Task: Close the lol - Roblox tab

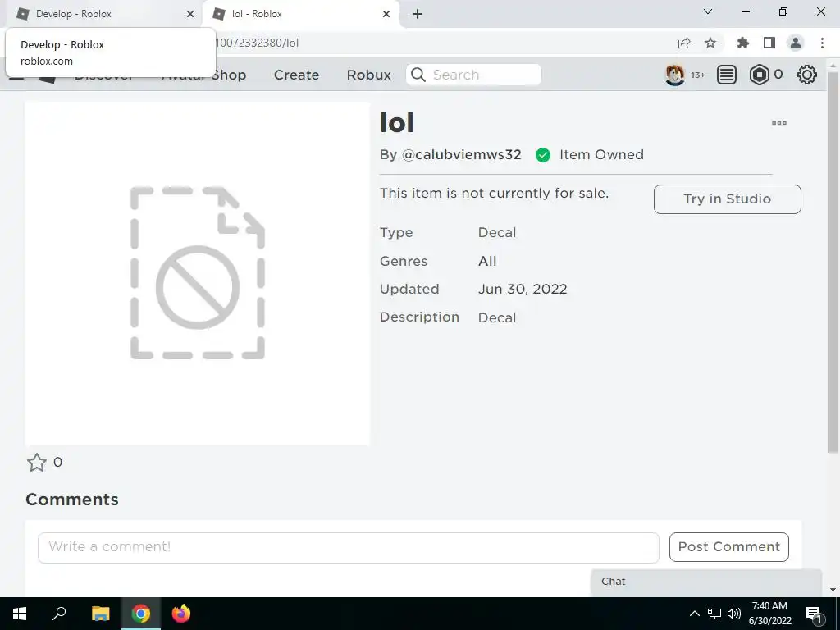Action: 386,14
